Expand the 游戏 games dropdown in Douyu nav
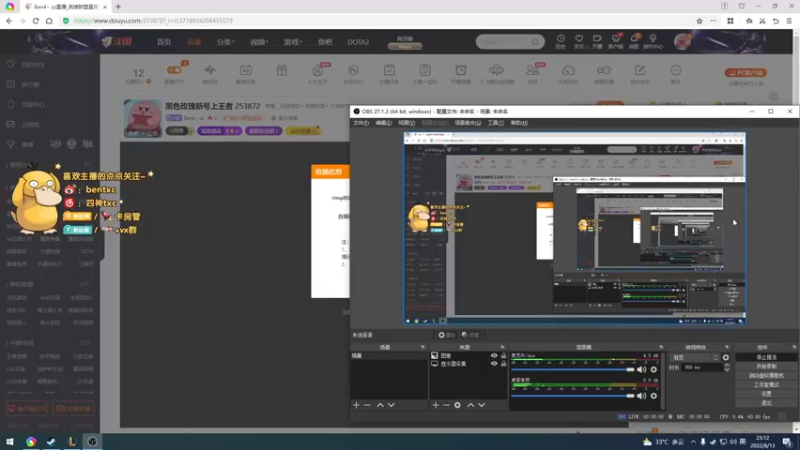 [293, 42]
